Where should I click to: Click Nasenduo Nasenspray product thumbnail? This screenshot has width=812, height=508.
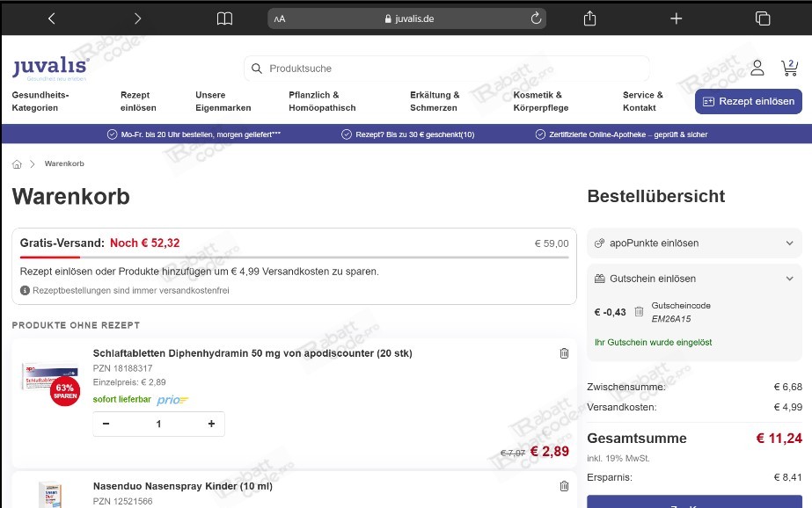coord(50,495)
